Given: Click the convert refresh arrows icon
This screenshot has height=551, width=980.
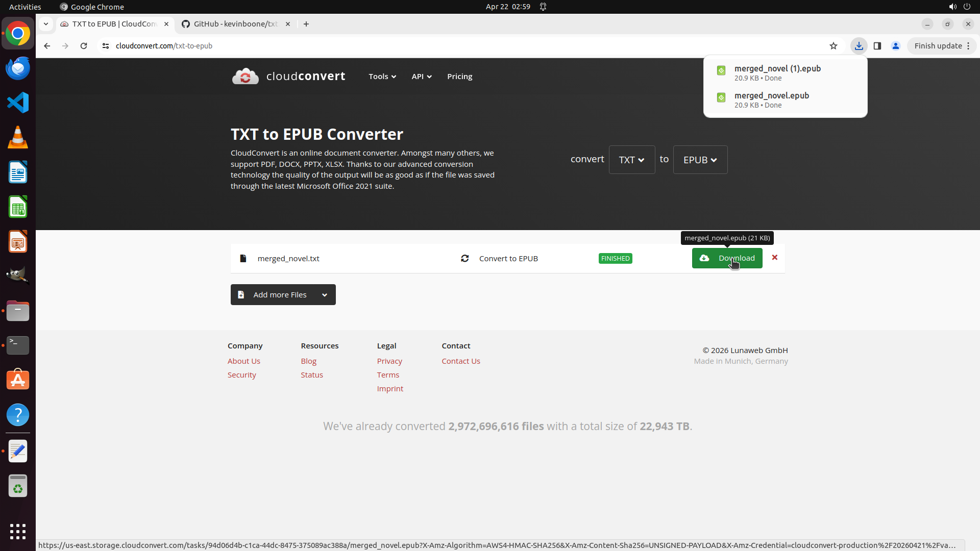Looking at the screenshot, I should [x=465, y=259].
